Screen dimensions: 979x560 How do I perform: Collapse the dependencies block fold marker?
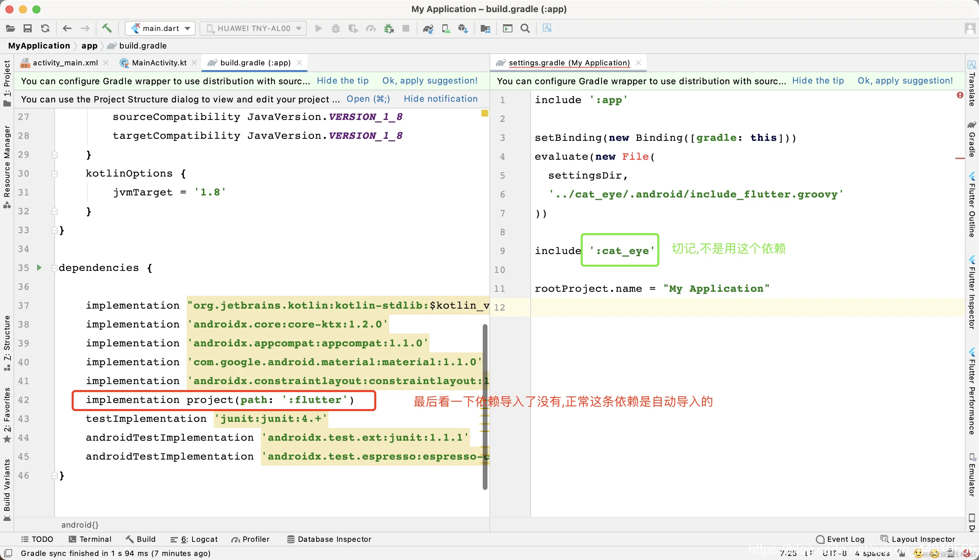pos(55,268)
